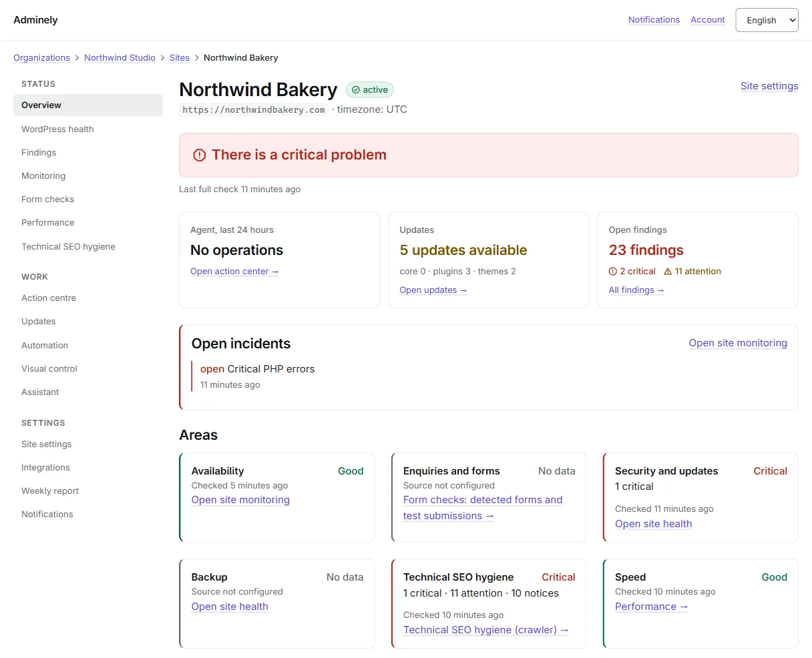
Task: Click Critical status in Security and updates card
Action: click(771, 471)
